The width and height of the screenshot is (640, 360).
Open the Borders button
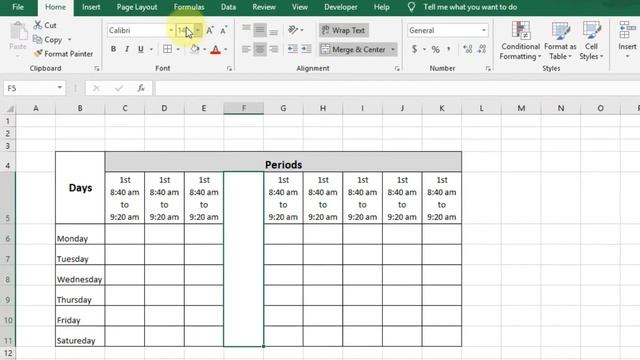coord(167,49)
